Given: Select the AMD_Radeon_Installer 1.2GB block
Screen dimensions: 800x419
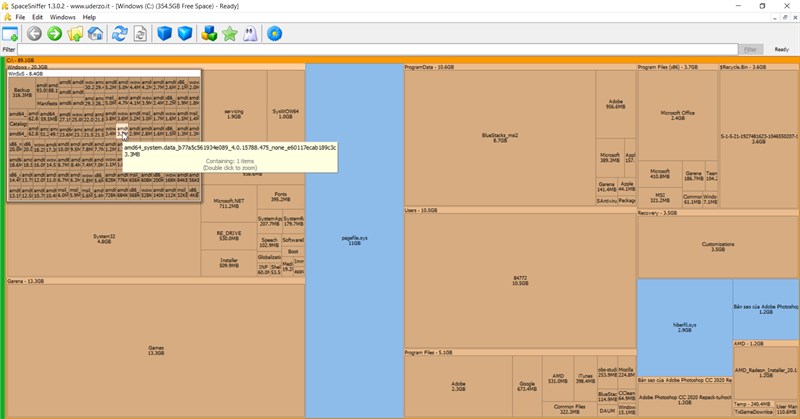Looking at the screenshot, I should pyautogui.click(x=765, y=373).
